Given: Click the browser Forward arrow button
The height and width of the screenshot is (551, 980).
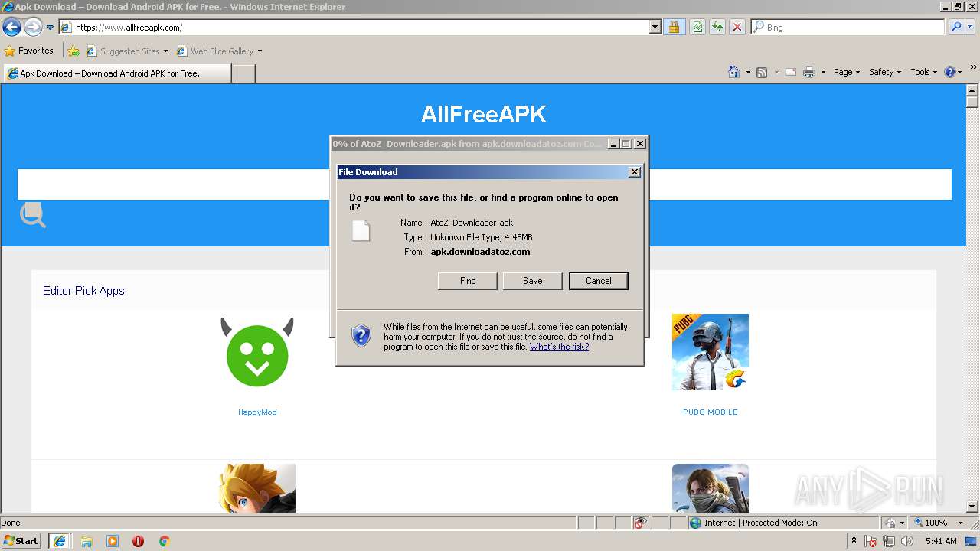Looking at the screenshot, I should coord(33,28).
